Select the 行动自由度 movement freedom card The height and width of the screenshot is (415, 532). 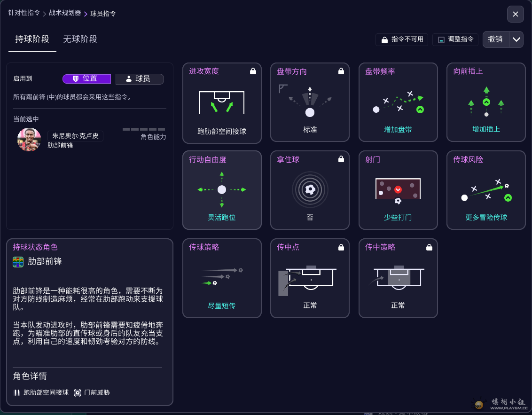pyautogui.click(x=222, y=190)
